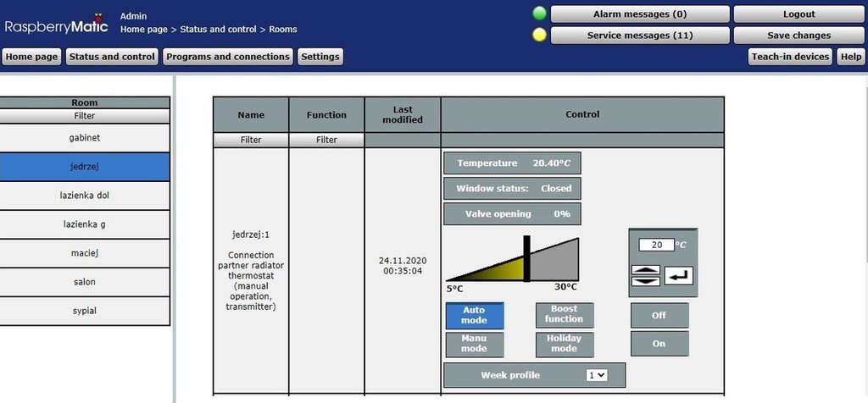Click Status and control in breadcrumb
Viewport: 868px width, 403px height.
click(x=218, y=30)
